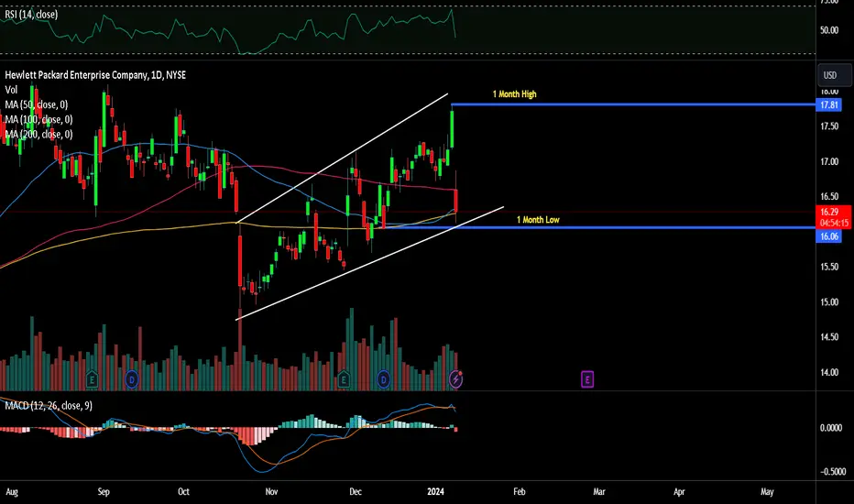Click the 1 Month High text label
Viewport: 854px width, 504px height.
(x=515, y=94)
